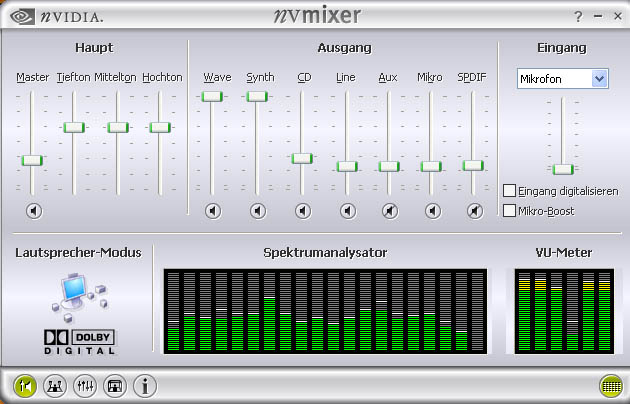Image resolution: width=630 pixels, height=404 pixels.
Task: Mute the Synth output channel
Action: [258, 211]
